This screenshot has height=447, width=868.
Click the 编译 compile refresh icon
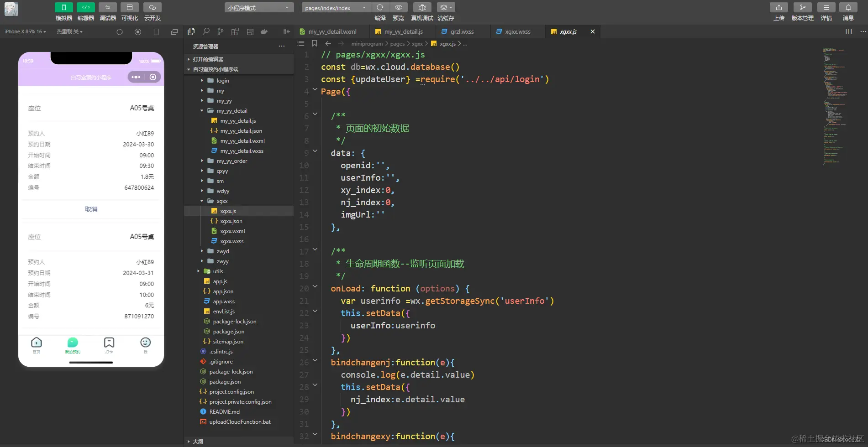click(380, 7)
